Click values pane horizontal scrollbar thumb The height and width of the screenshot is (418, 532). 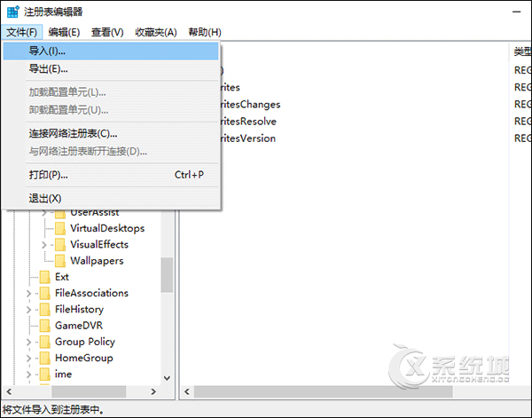[x=324, y=392]
